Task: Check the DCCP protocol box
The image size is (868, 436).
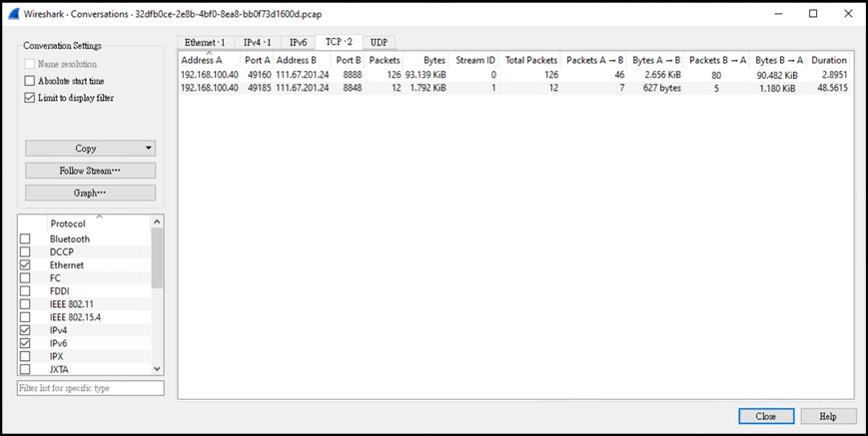Action: coord(25,252)
